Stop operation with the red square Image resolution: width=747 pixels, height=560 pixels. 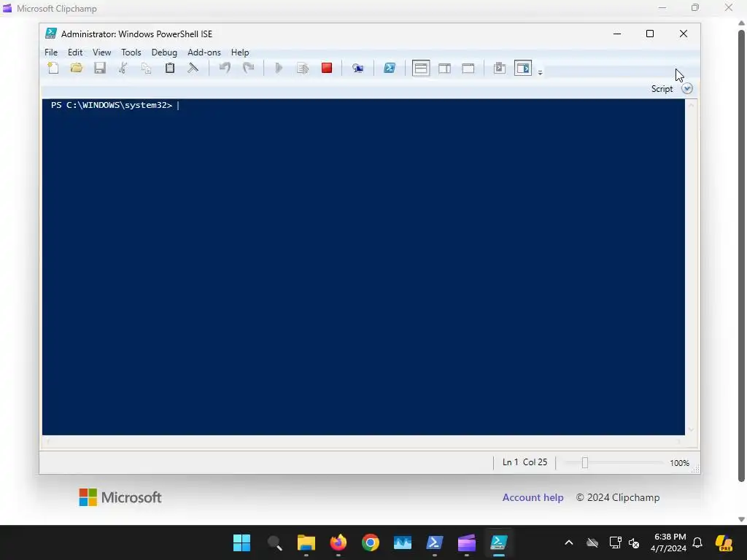327,68
